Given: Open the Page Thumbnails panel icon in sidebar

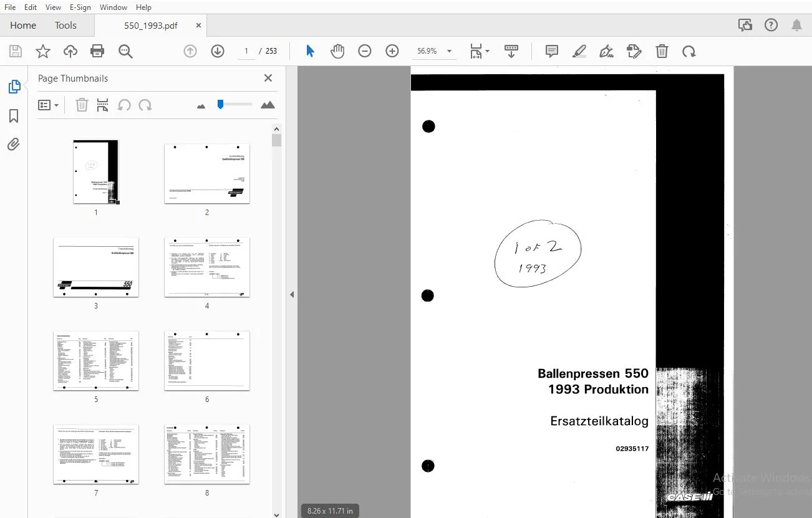Looking at the screenshot, I should (14, 87).
